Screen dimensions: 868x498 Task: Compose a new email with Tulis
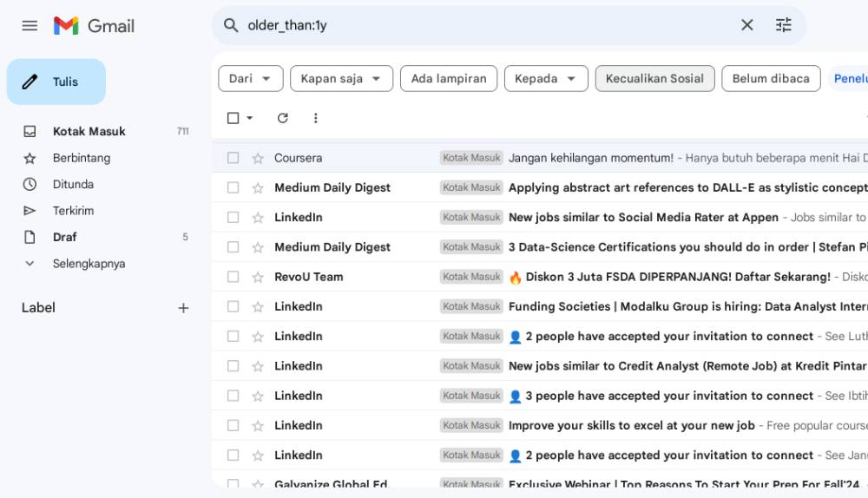click(x=56, y=82)
